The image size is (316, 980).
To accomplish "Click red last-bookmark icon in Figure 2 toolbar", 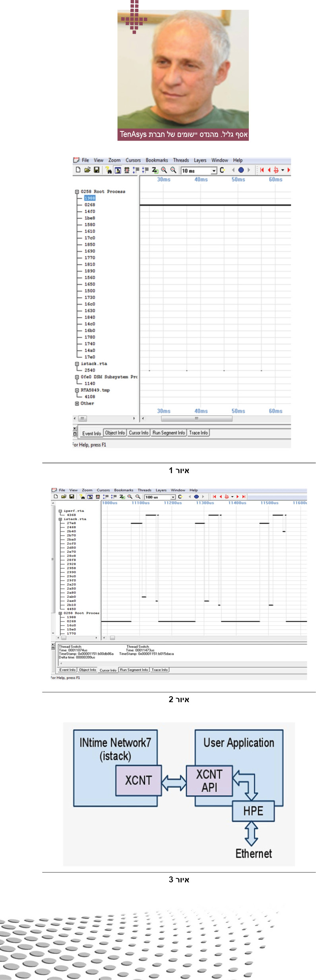I will click(244, 497).
